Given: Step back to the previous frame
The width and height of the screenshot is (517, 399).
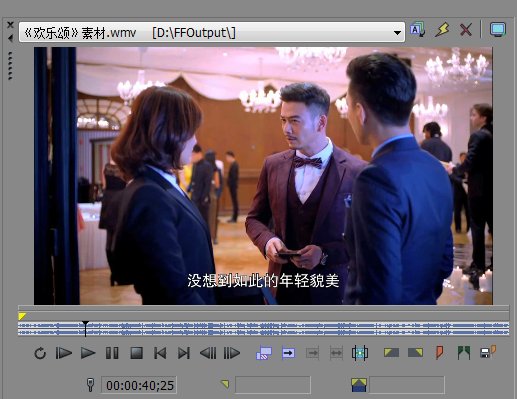Looking at the screenshot, I should tap(208, 353).
